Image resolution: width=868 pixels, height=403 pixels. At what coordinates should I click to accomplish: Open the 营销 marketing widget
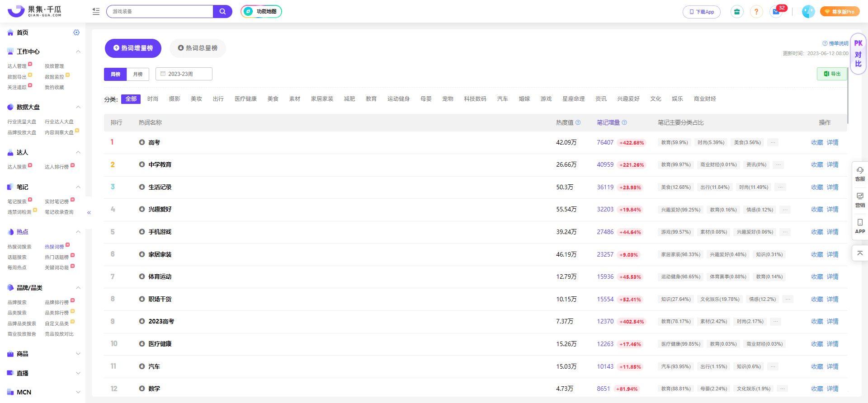tap(860, 200)
